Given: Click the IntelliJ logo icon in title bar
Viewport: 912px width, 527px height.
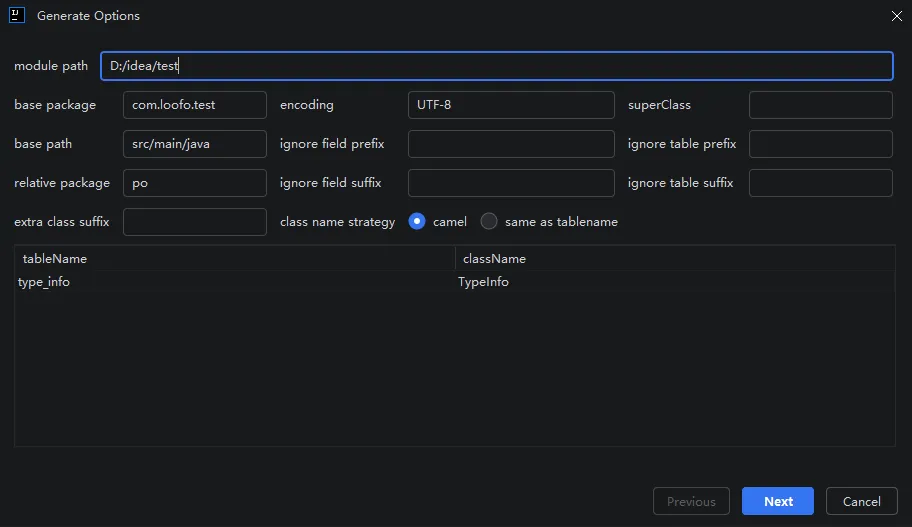Looking at the screenshot, I should coord(16,15).
